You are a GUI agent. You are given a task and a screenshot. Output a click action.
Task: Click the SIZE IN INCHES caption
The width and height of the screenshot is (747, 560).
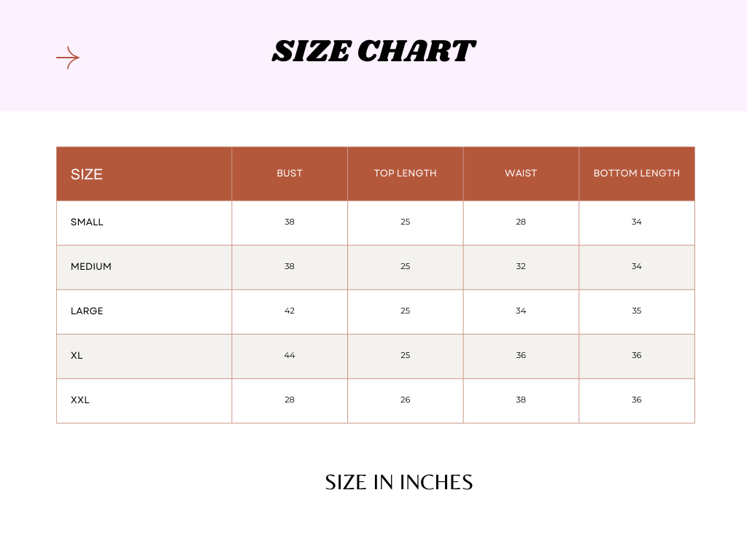coord(399,483)
